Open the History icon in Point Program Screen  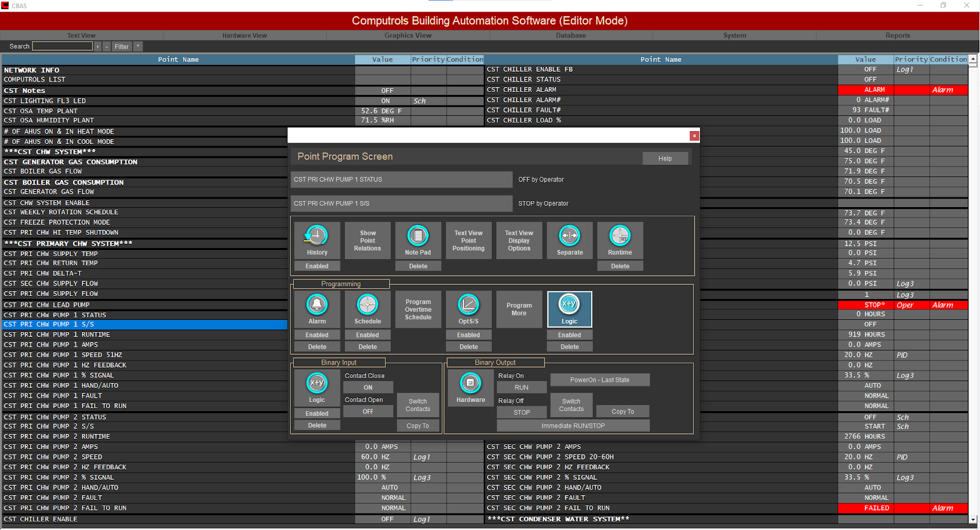[x=317, y=240]
